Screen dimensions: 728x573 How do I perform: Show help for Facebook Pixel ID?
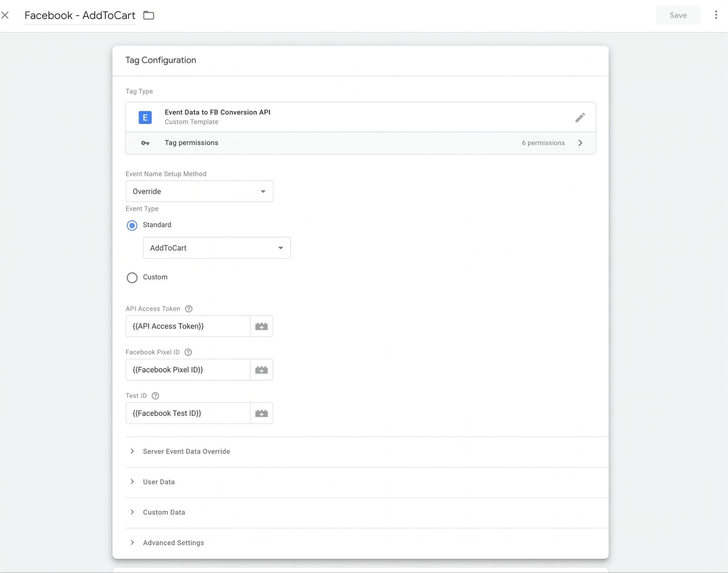(x=188, y=352)
